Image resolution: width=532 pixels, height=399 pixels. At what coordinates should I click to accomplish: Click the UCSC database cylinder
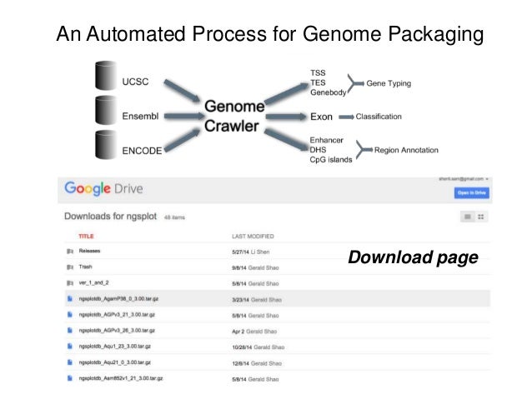[x=104, y=78]
